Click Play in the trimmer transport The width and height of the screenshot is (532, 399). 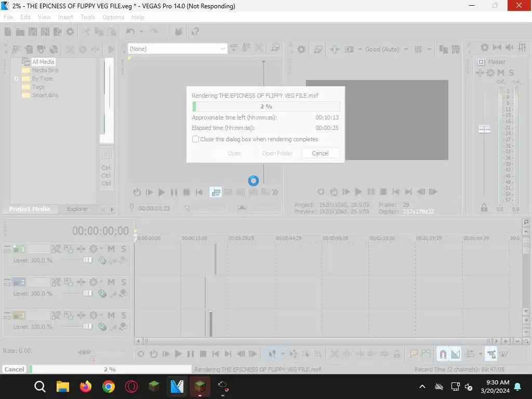162,192
